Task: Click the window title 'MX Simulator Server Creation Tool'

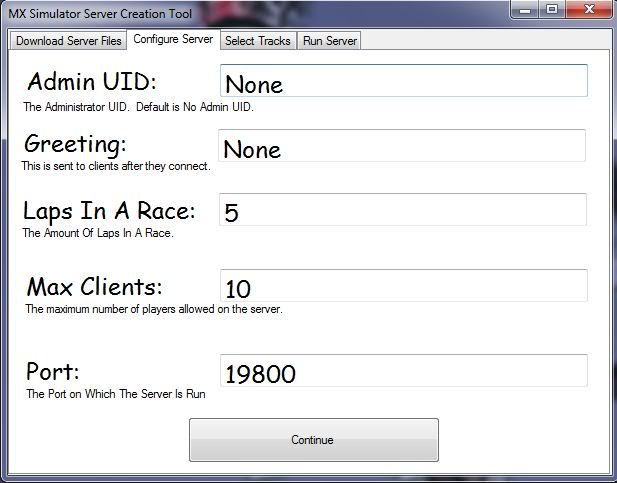Action: (x=100, y=14)
